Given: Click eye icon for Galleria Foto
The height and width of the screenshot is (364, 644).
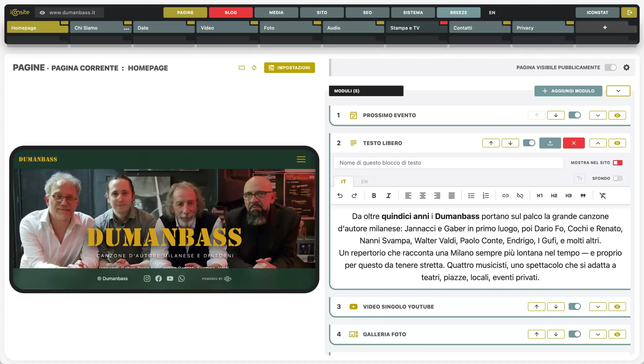Looking at the screenshot, I should point(617,334).
